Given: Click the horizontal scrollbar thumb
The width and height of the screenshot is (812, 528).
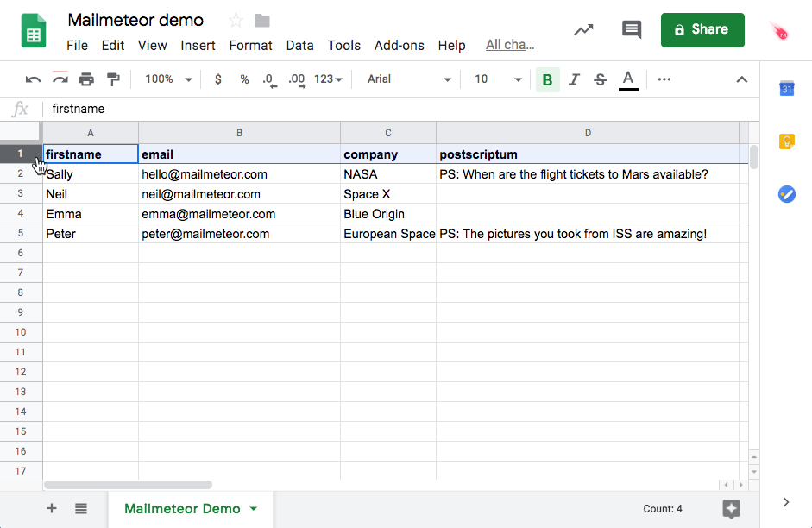Looking at the screenshot, I should pyautogui.click(x=128, y=485).
